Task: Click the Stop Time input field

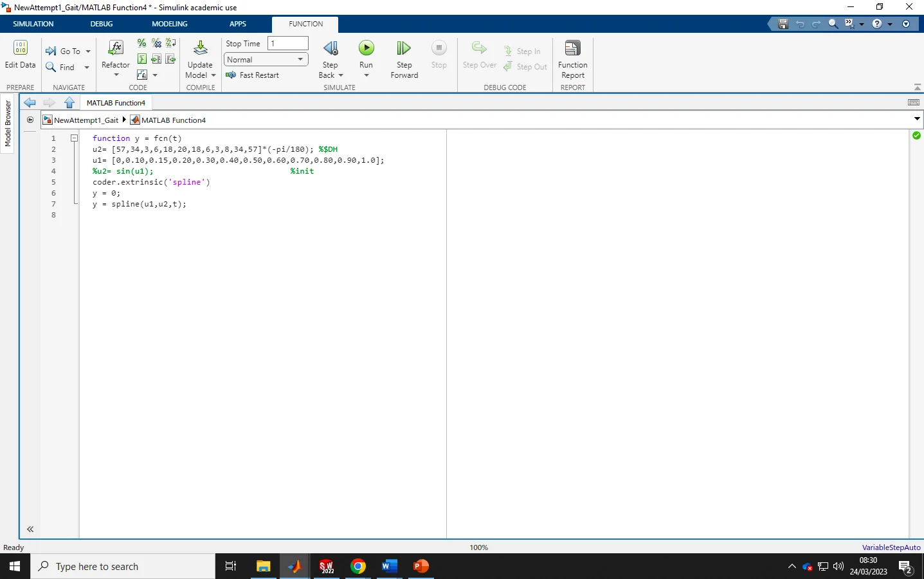Action: tap(288, 43)
